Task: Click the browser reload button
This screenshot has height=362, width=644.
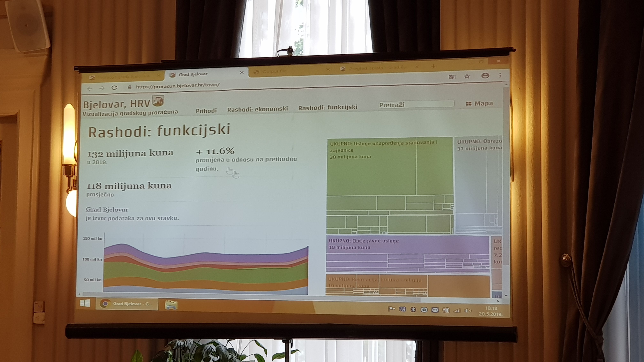Action: (x=114, y=88)
